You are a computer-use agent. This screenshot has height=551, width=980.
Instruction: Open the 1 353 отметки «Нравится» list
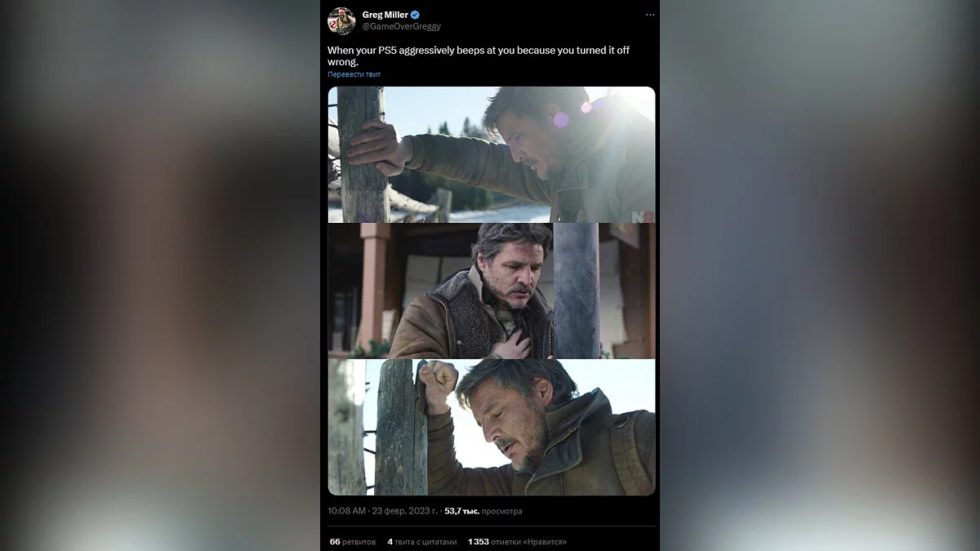517,541
